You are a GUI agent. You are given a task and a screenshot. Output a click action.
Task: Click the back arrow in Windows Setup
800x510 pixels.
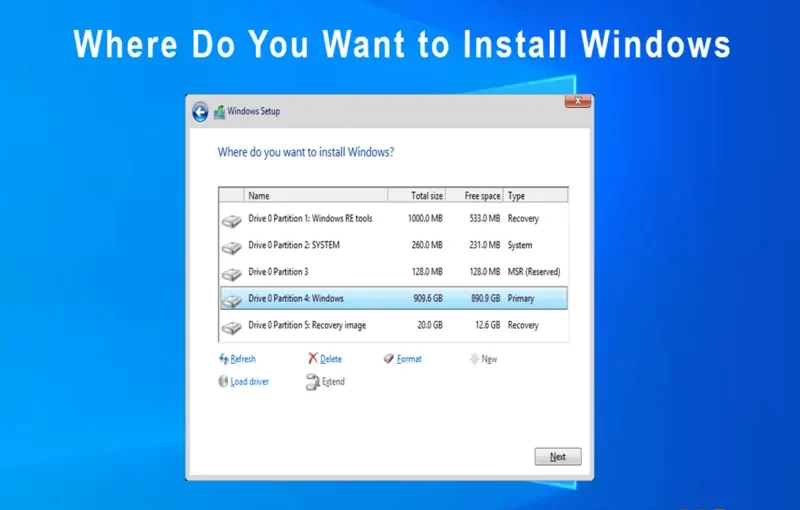tap(200, 112)
